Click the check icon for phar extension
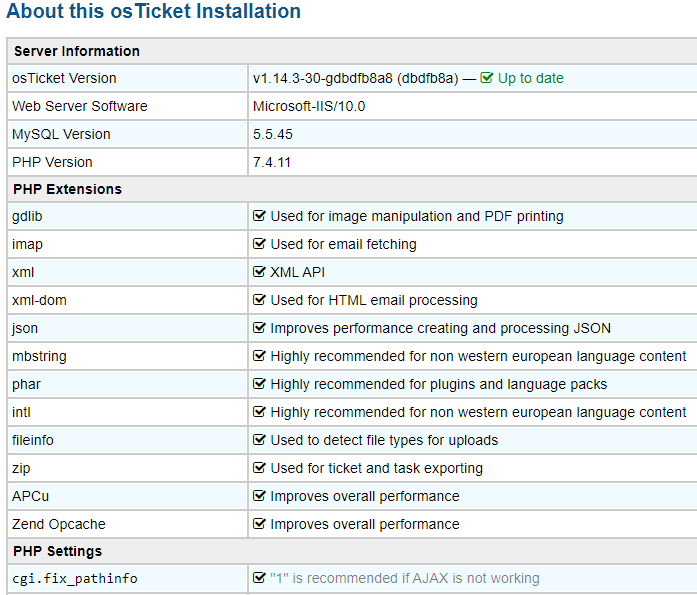The width and height of the screenshot is (697, 595). (x=259, y=384)
